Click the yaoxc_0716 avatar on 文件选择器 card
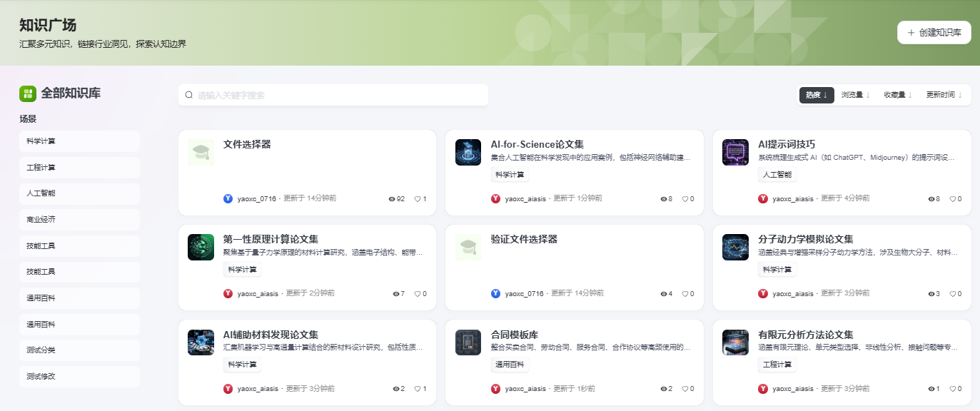The image size is (980, 411). coord(228,198)
